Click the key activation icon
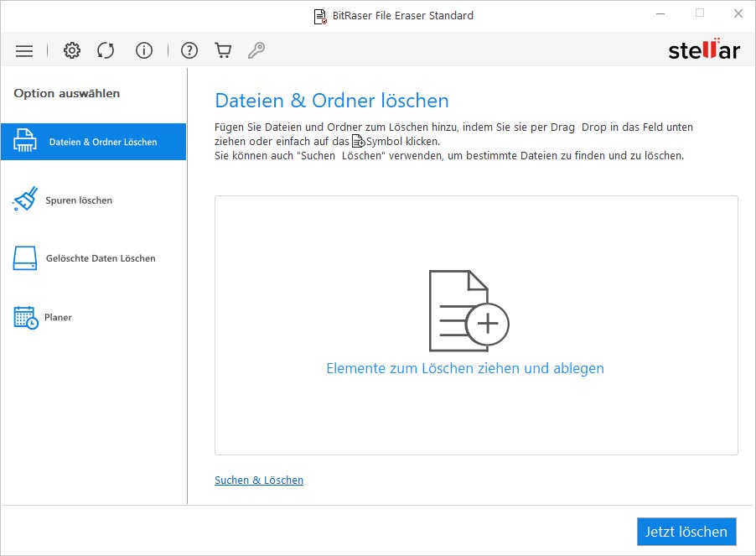The width and height of the screenshot is (756, 556). click(256, 51)
